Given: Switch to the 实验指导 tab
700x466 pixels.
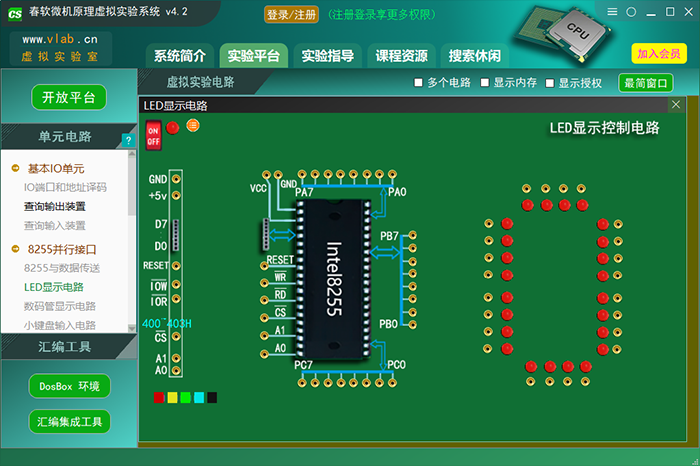Looking at the screenshot, I should point(327,56).
